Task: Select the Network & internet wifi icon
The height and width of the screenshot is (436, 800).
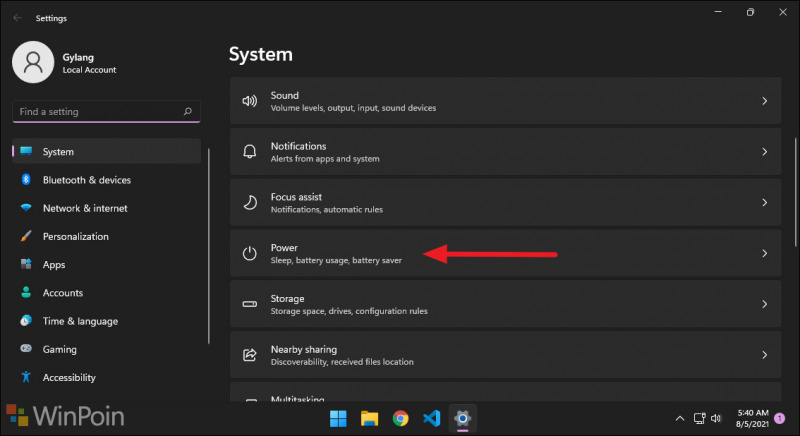Action: pyautogui.click(x=24, y=208)
